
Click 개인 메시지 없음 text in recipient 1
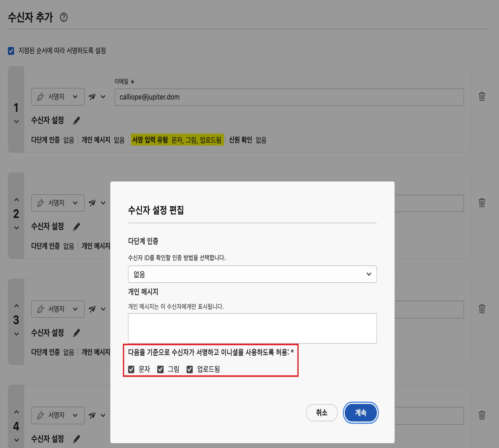(x=103, y=140)
